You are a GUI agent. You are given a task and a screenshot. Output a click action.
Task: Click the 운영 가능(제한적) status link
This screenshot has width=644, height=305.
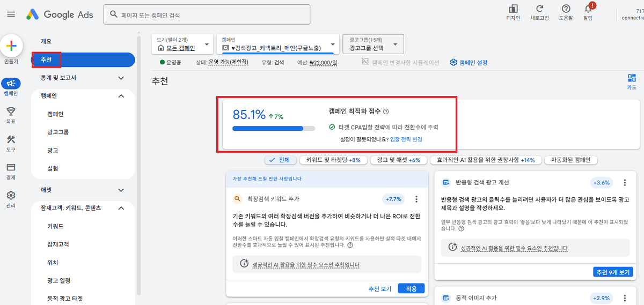pos(229,62)
